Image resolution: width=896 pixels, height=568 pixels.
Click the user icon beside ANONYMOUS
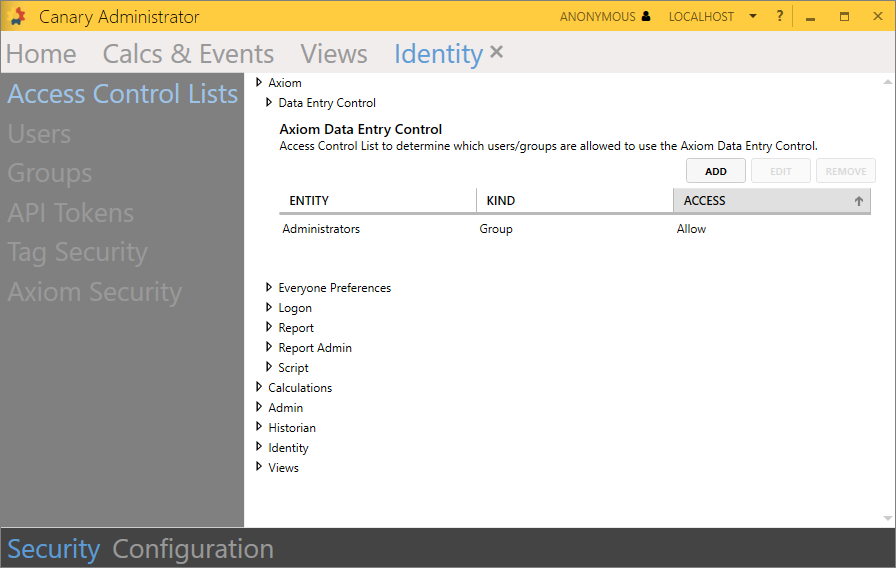click(x=646, y=16)
